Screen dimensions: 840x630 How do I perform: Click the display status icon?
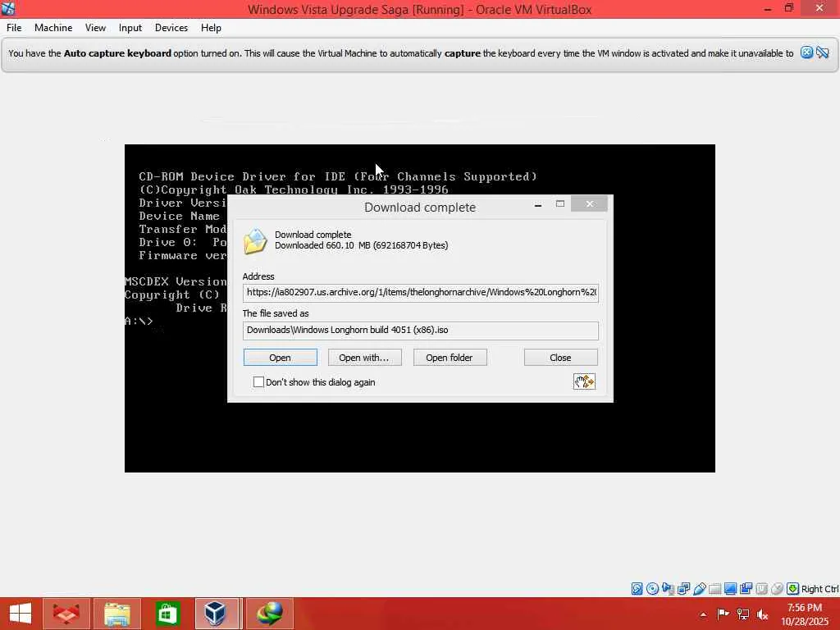click(730, 589)
